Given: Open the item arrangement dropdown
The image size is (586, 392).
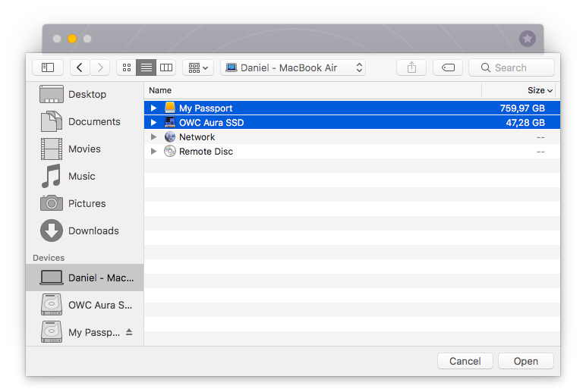Looking at the screenshot, I should (x=198, y=67).
